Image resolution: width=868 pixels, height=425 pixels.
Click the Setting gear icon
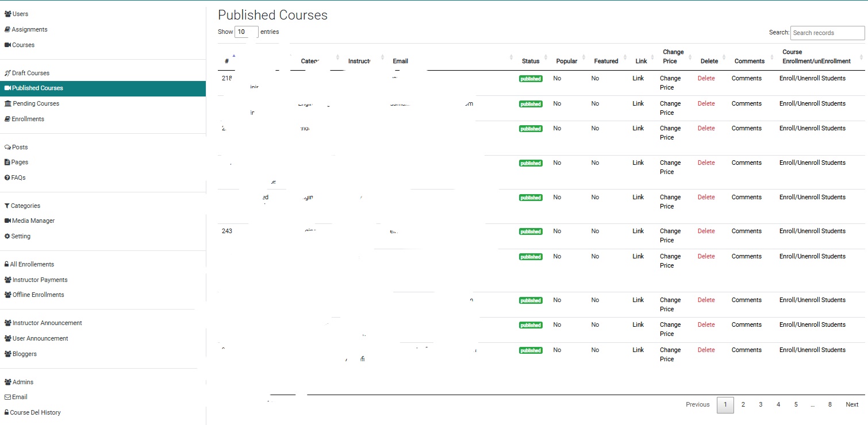(7, 236)
